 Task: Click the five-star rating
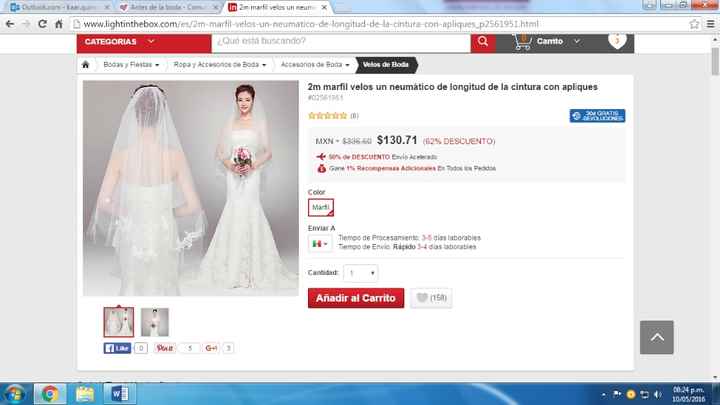pyautogui.click(x=327, y=116)
